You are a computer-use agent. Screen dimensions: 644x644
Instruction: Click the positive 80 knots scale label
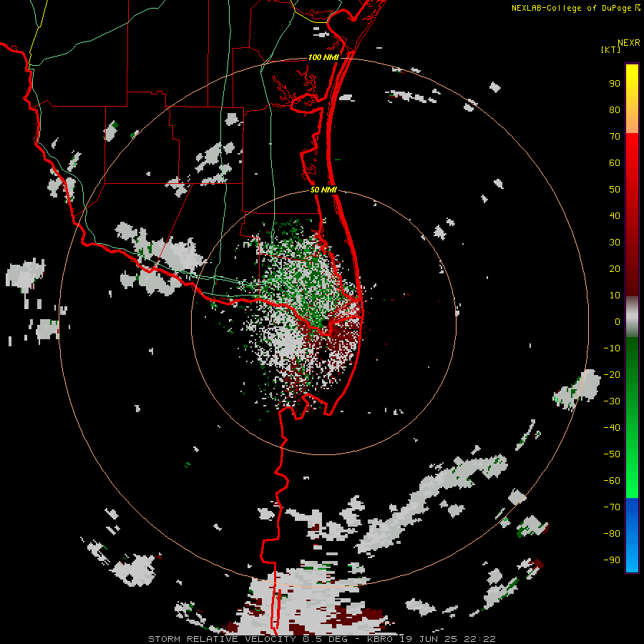(x=615, y=110)
